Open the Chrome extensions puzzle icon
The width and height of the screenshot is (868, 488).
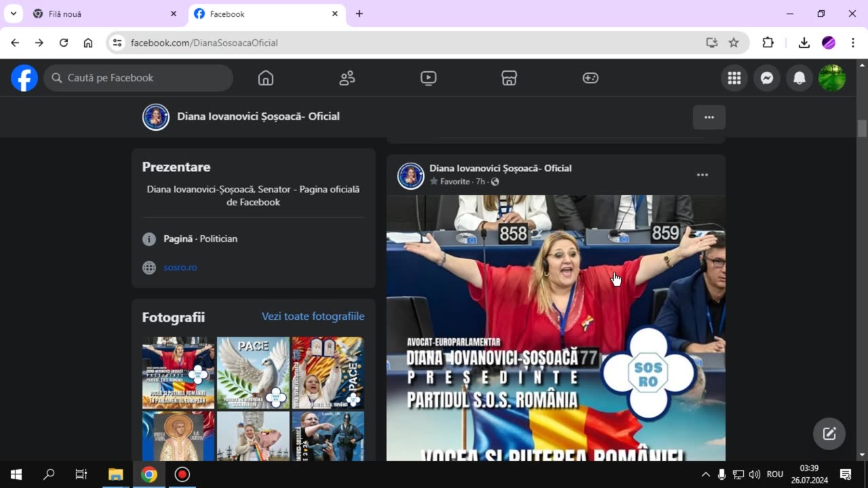[x=768, y=43]
